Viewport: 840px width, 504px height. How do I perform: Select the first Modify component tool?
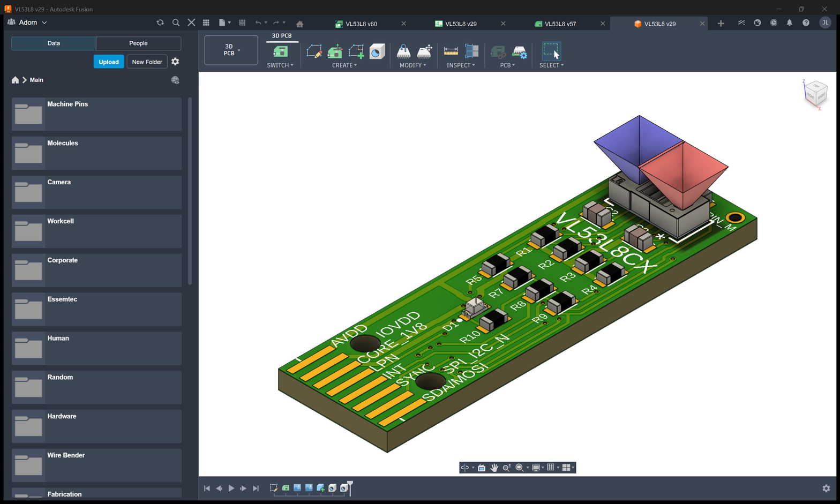[x=403, y=51]
